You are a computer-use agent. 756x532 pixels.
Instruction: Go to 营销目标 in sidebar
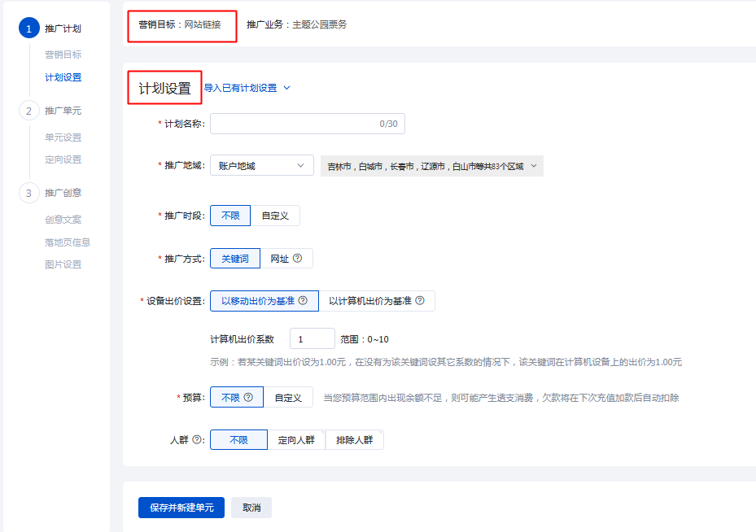pos(63,55)
